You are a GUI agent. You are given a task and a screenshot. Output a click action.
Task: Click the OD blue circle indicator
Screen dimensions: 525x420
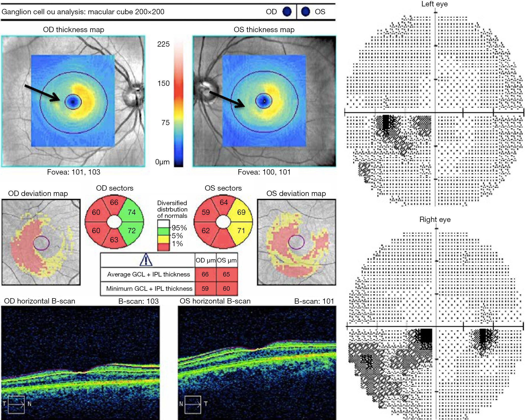(287, 12)
